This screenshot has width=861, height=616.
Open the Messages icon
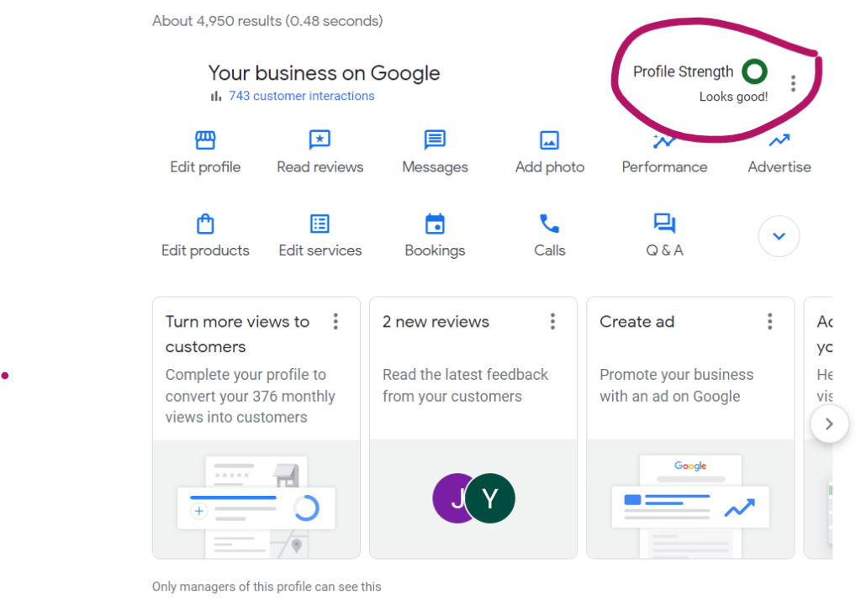[435, 140]
